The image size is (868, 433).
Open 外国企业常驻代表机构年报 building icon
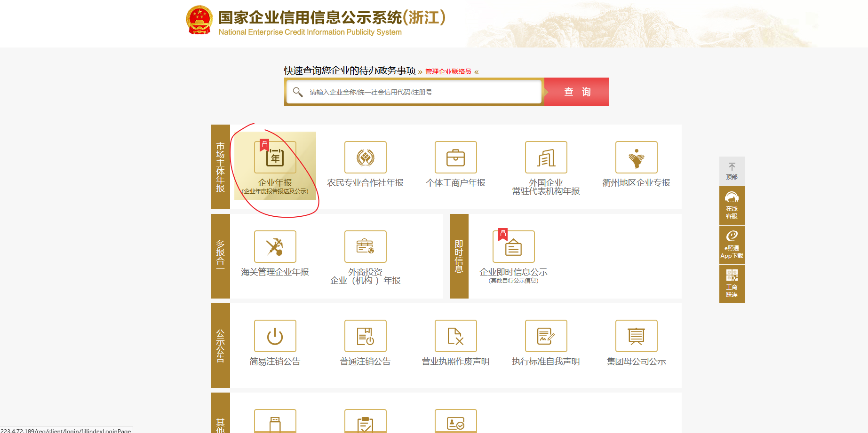point(546,157)
